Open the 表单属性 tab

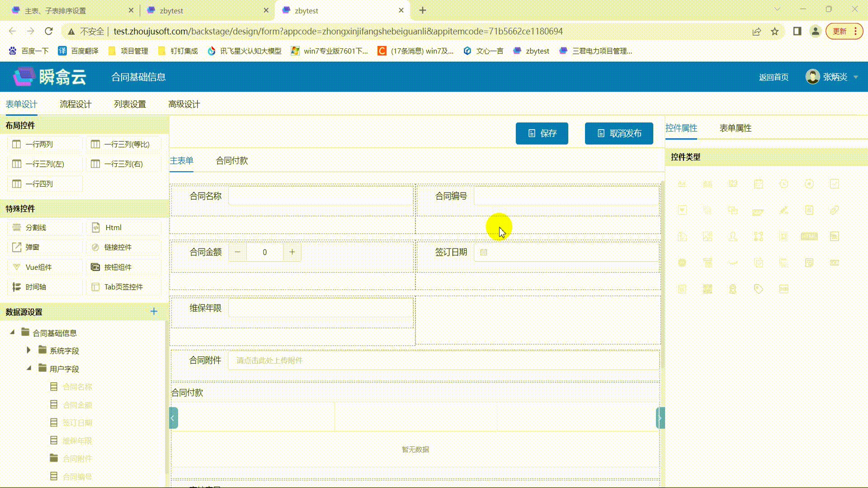coord(735,128)
